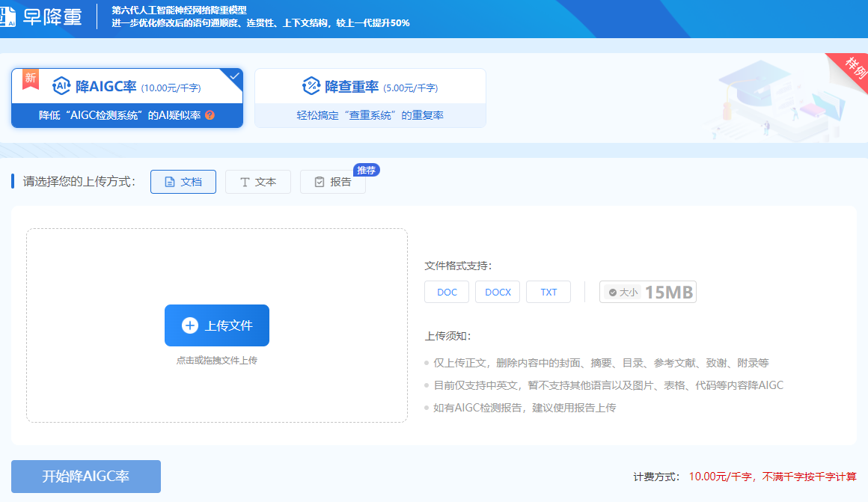The height and width of the screenshot is (502, 868).
Task: Click the percent icon beside 降查重率
Action: [311, 86]
